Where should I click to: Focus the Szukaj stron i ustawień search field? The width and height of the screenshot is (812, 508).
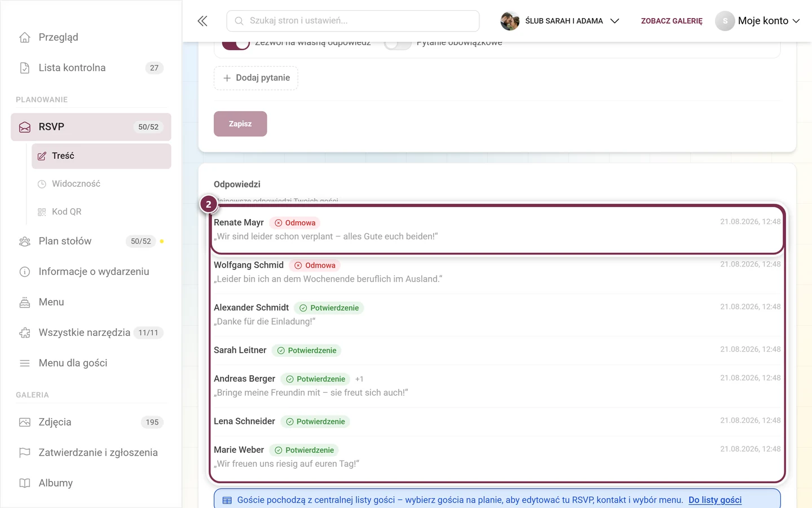[x=353, y=21]
